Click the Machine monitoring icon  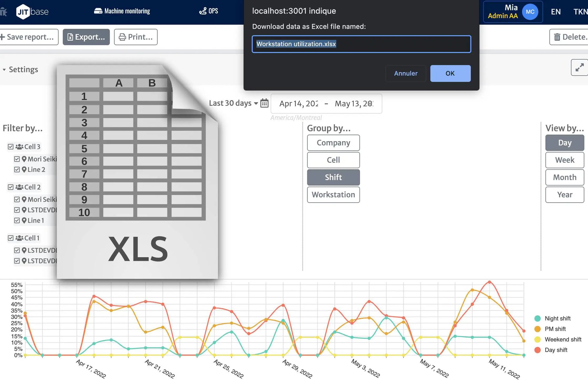click(x=97, y=11)
